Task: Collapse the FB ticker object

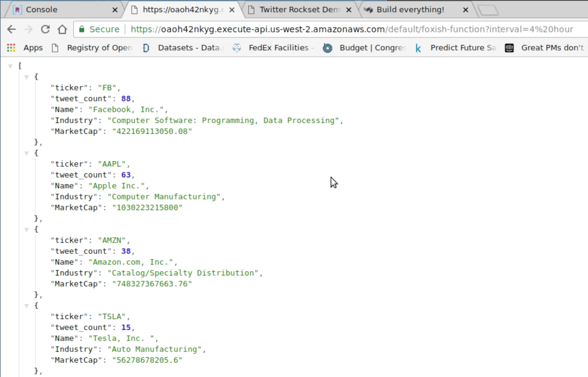Action: [27, 77]
